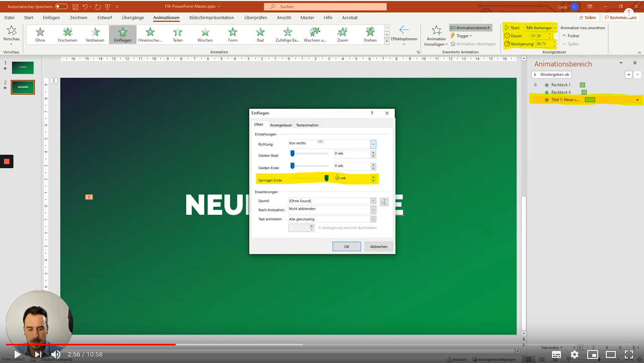This screenshot has height=363, width=644.
Task: Apply the Teilen animation effect
Action: click(178, 35)
